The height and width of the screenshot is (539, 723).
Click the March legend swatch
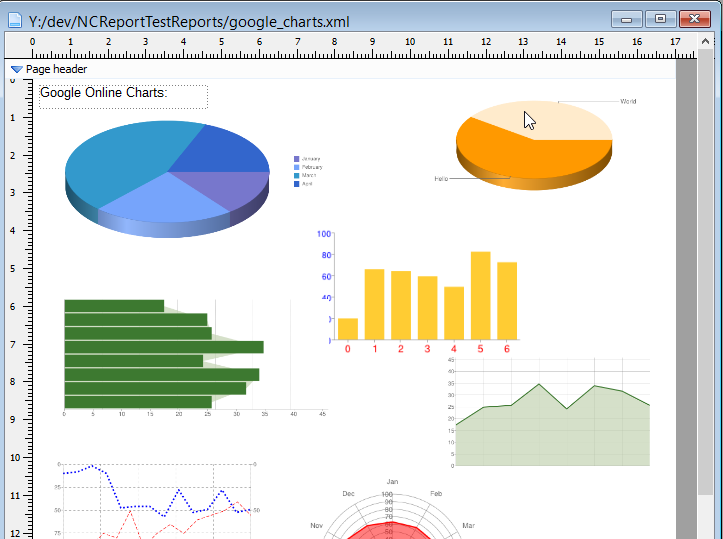296,176
